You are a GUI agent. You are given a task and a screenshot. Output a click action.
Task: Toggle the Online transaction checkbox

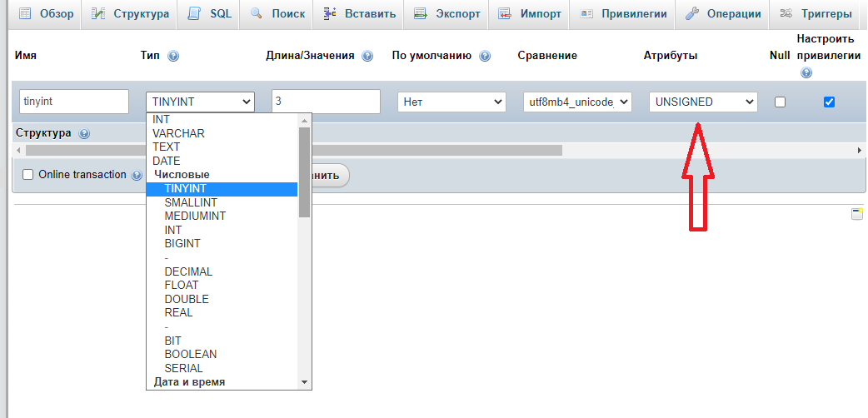(27, 175)
